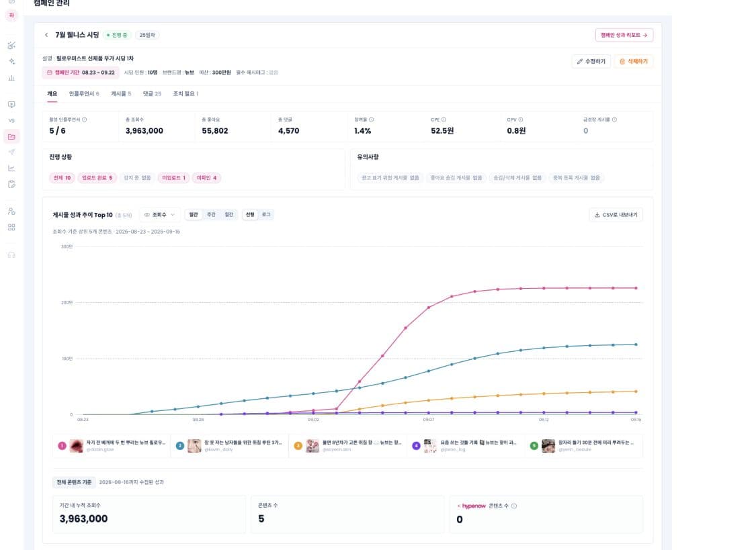The width and height of the screenshot is (756, 550).
Task: Open the line graph icon in the sidebar
Action: coord(11,168)
